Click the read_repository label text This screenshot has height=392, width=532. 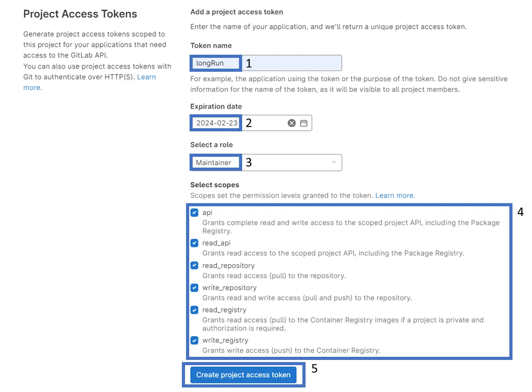coord(229,266)
